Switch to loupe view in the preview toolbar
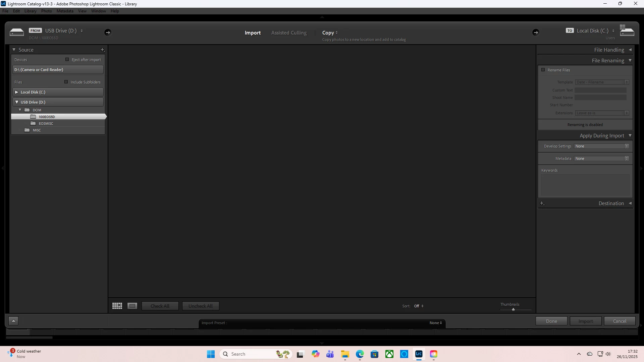The height and width of the screenshot is (362, 644). point(132,306)
